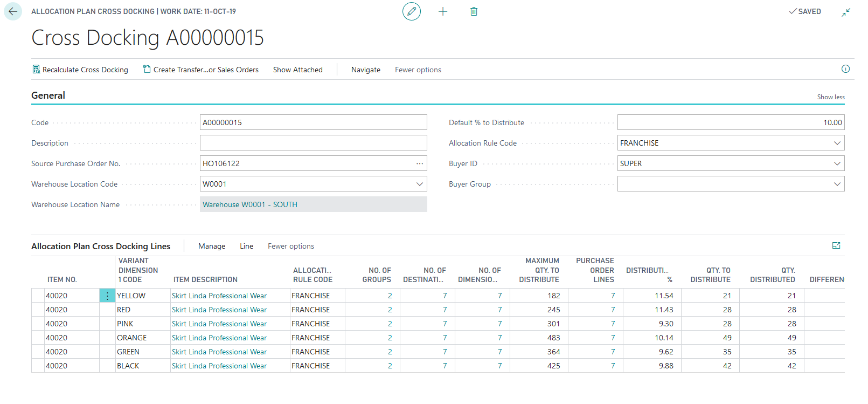This screenshot has height=404, width=868.
Task: Expand the Buyer ID dropdown
Action: pos(837,163)
